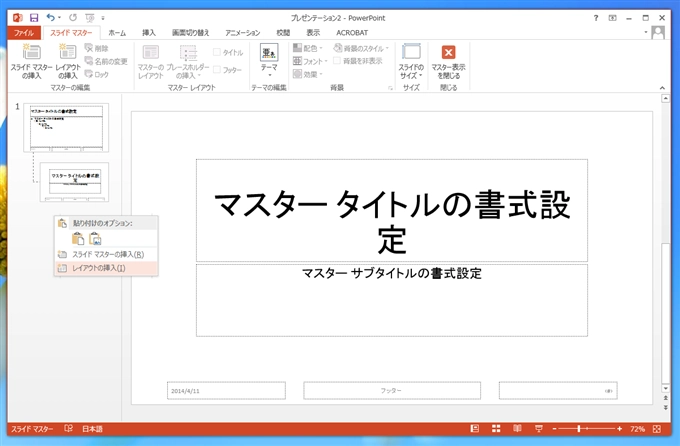This screenshot has width=680, height=446.
Task: Click Next Slide double arrow at scrollbar
Action: pos(665,408)
